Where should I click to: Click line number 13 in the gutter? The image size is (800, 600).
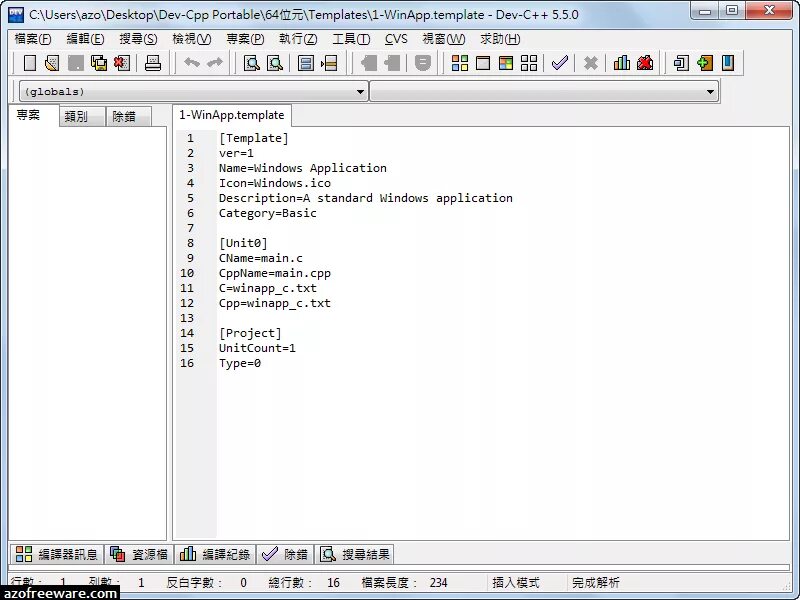187,318
